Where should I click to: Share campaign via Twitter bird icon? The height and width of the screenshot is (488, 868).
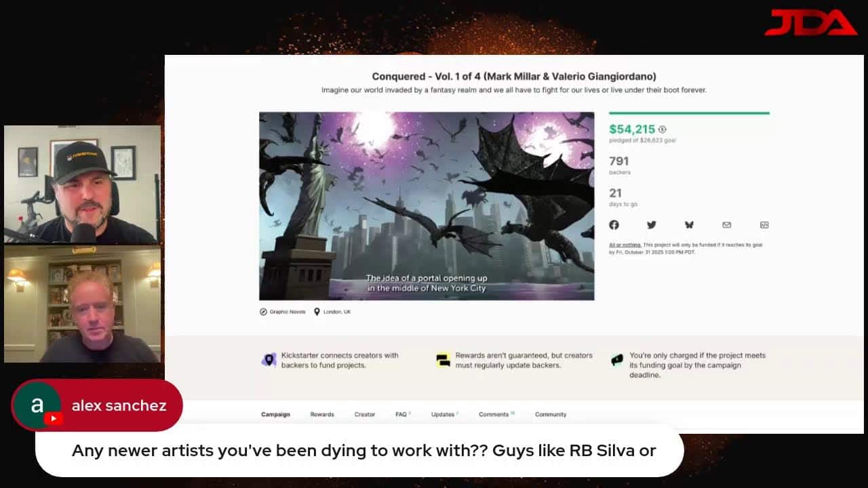[651, 225]
